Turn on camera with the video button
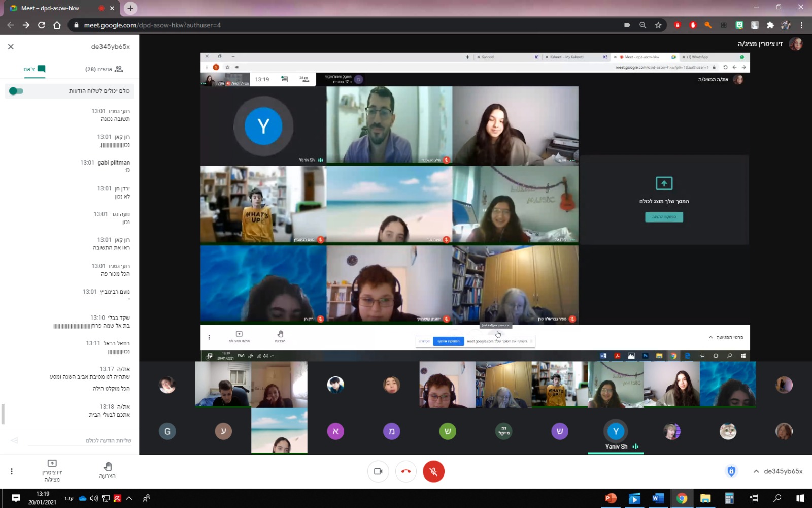This screenshot has height=508, width=812. (378, 471)
